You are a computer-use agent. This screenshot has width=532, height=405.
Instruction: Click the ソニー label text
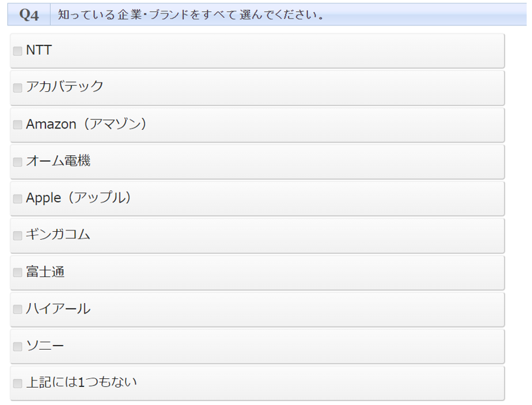pyautogui.click(x=45, y=346)
